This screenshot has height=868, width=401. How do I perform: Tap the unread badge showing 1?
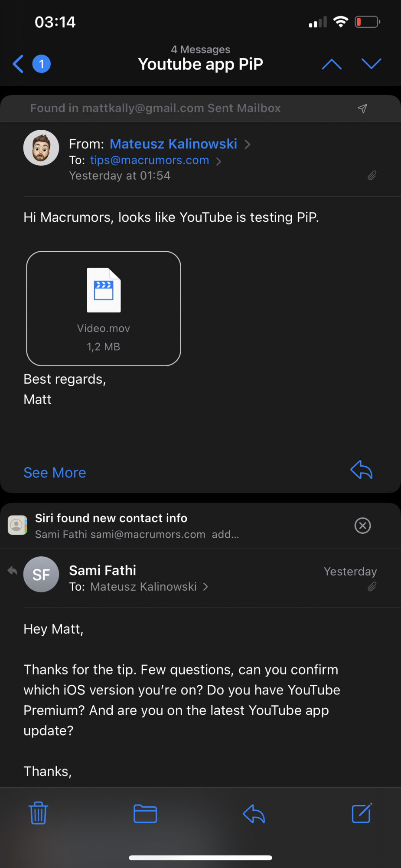click(x=42, y=64)
